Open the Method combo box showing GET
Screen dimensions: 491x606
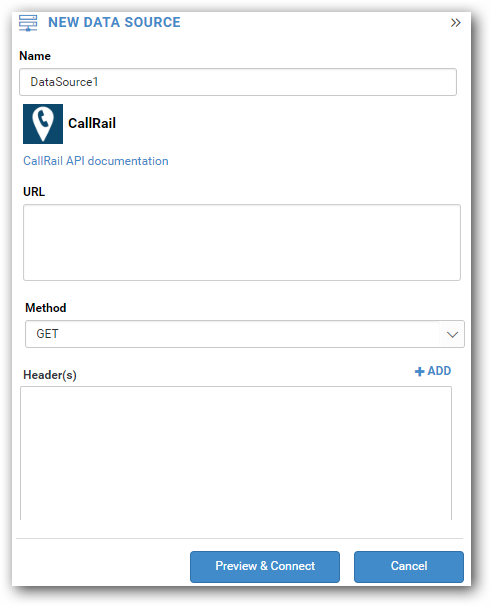[x=245, y=334]
